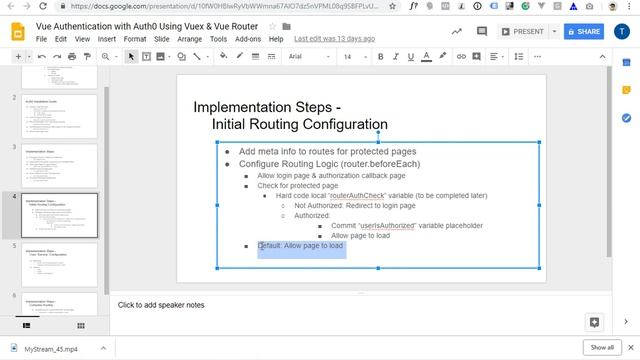Switch to filmstrip view

click(x=27, y=325)
